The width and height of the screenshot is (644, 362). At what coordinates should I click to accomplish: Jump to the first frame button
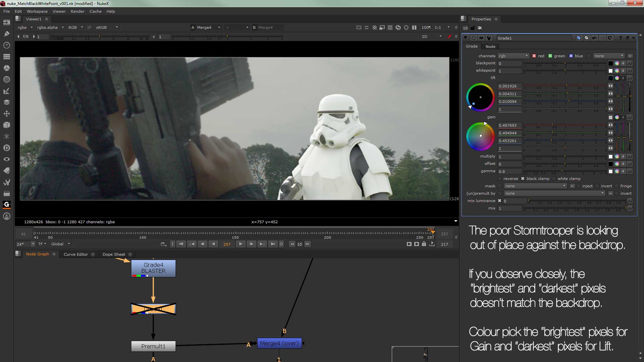(181, 244)
